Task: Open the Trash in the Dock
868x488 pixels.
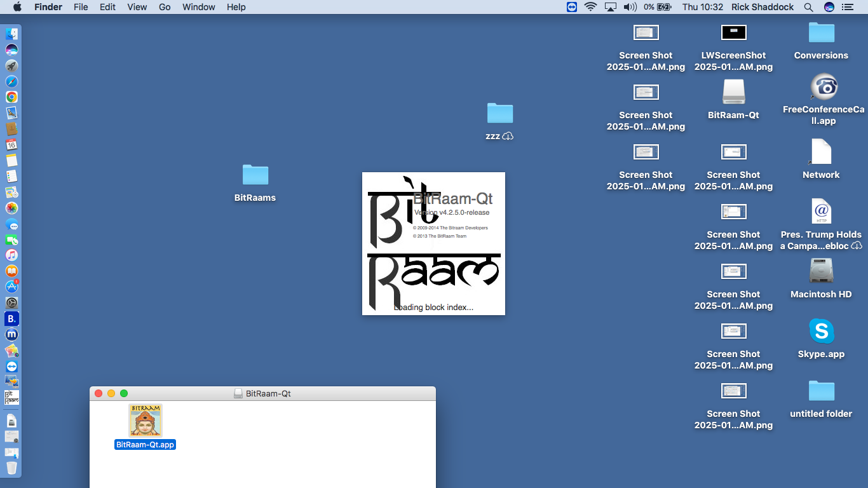Action: [11, 468]
